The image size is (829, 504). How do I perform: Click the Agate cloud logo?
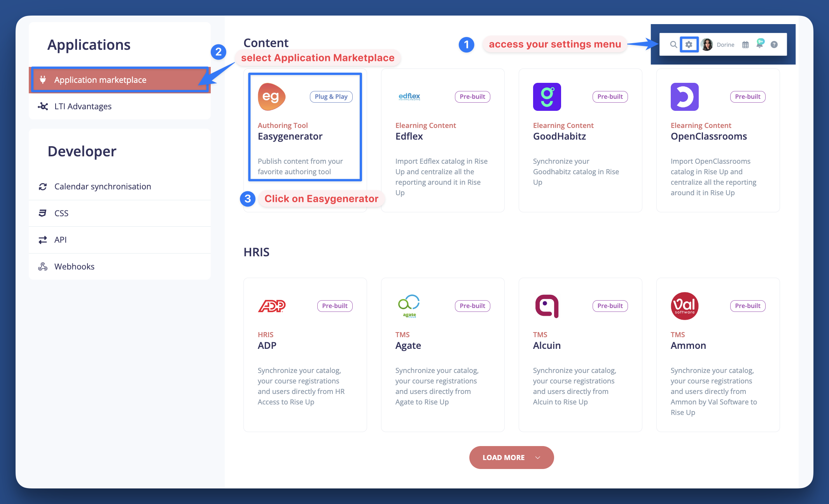click(409, 306)
